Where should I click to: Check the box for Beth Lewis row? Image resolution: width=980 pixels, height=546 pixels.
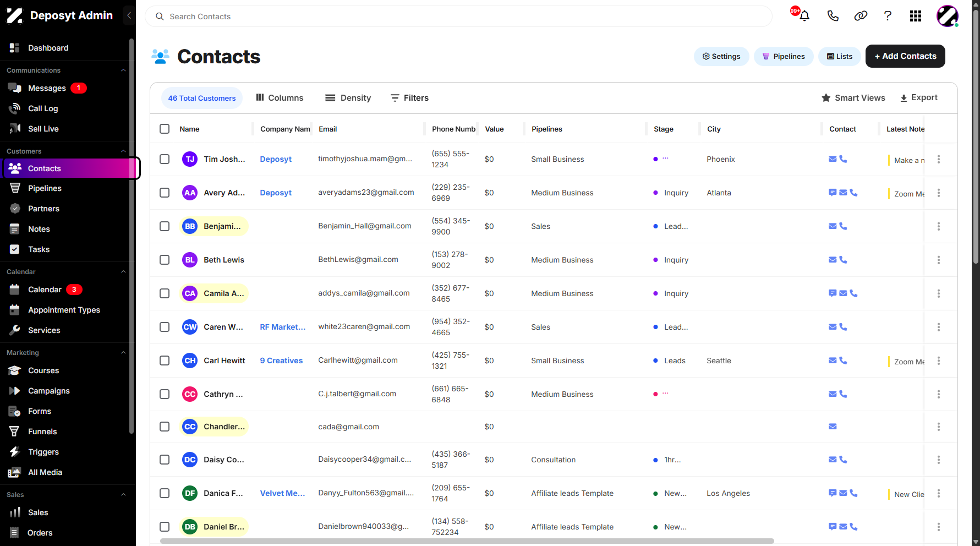(165, 260)
